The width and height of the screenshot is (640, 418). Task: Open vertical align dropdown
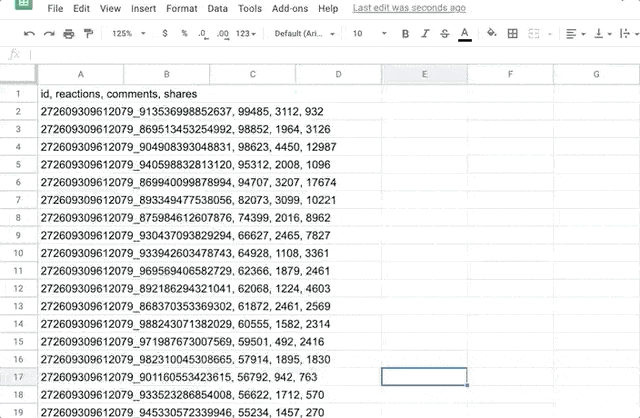603,34
